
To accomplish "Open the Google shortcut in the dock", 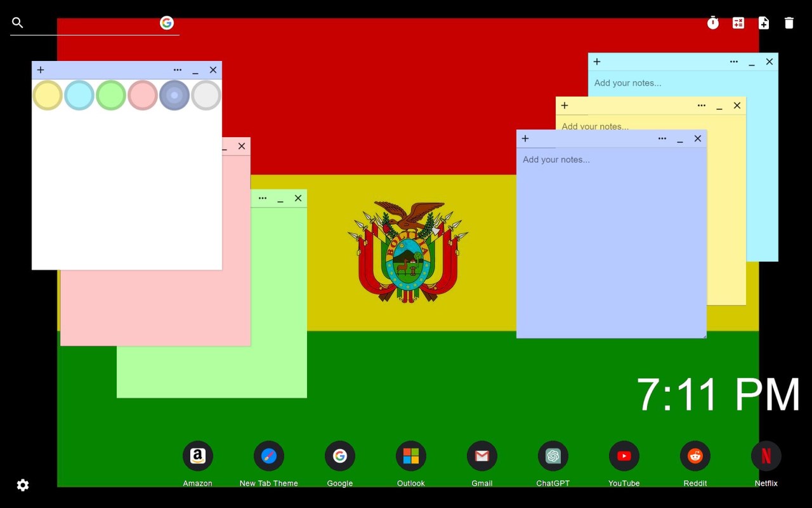I will (x=340, y=456).
